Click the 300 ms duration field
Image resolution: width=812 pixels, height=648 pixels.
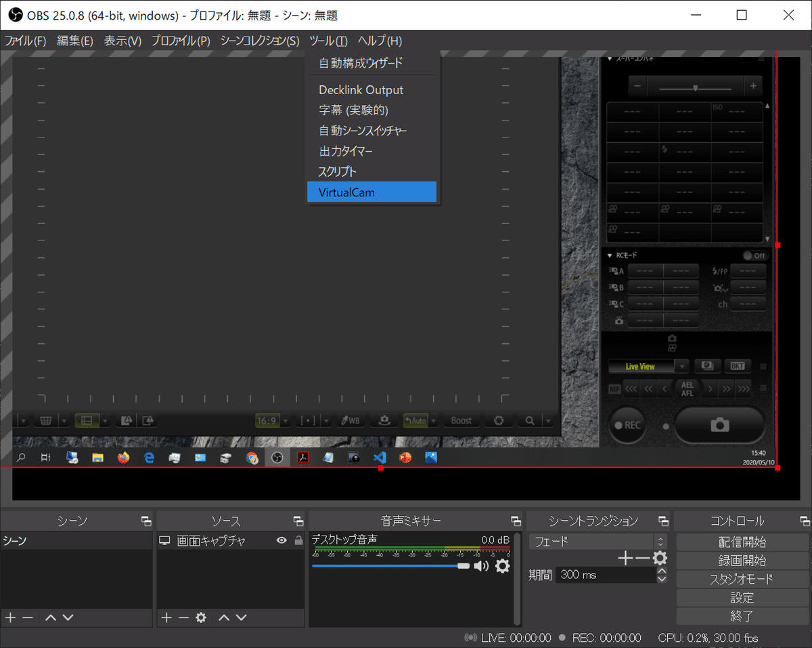click(x=606, y=575)
